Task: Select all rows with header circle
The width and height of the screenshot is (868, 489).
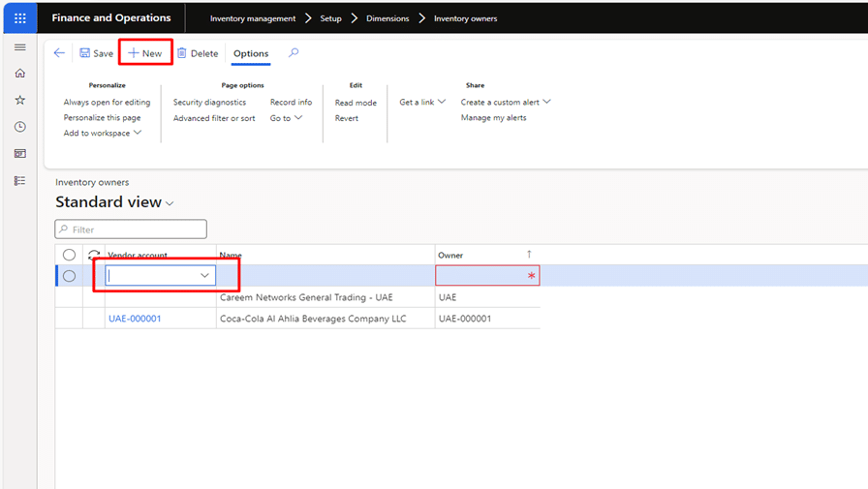Action: click(69, 255)
